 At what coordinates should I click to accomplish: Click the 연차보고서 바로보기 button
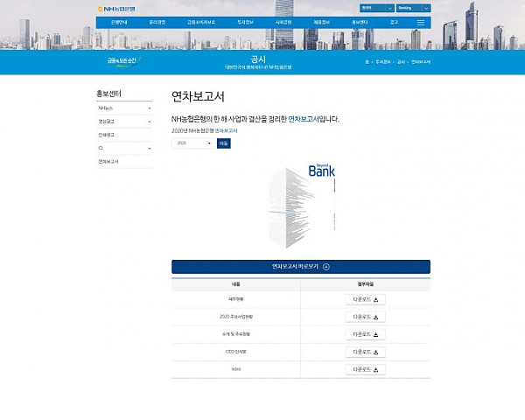click(x=301, y=267)
